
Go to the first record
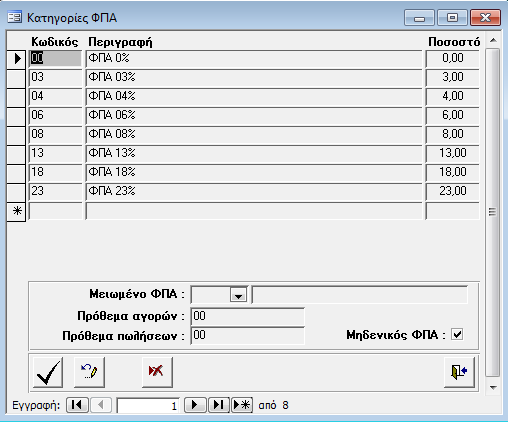tap(77, 405)
